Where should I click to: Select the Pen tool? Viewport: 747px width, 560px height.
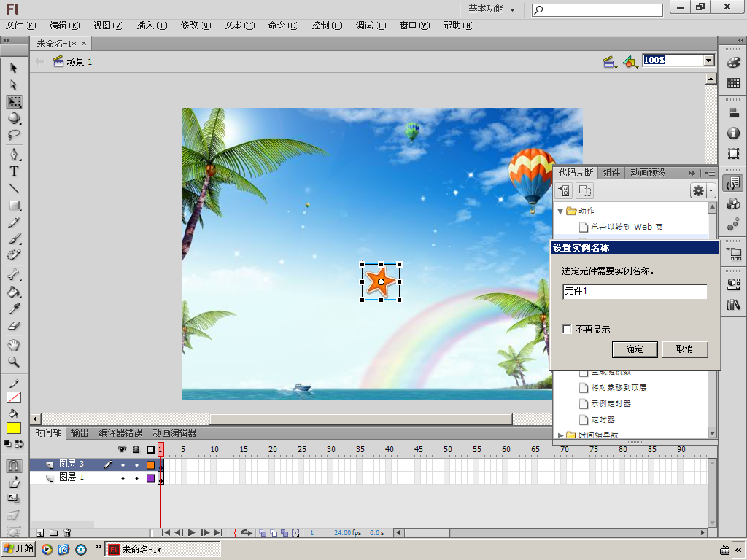(14, 155)
